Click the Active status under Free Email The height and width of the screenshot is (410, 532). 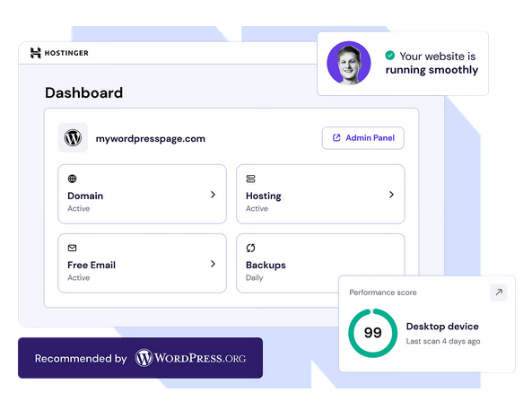78,277
